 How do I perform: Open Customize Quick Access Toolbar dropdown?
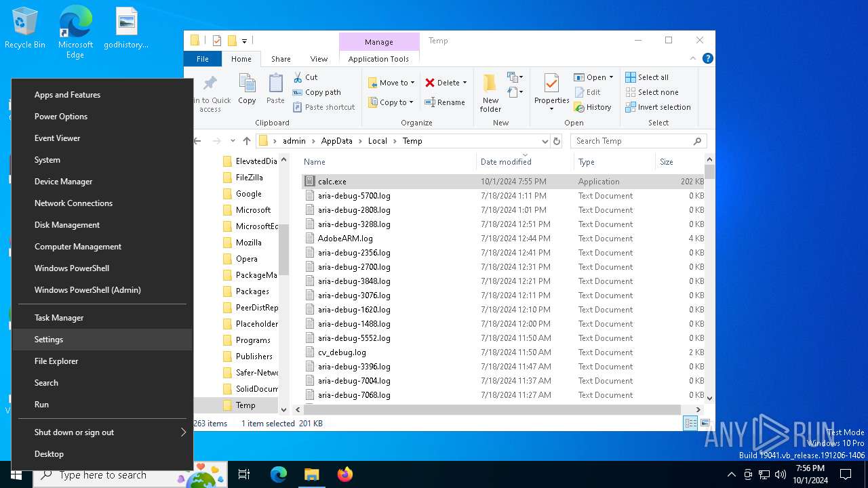[x=244, y=41]
